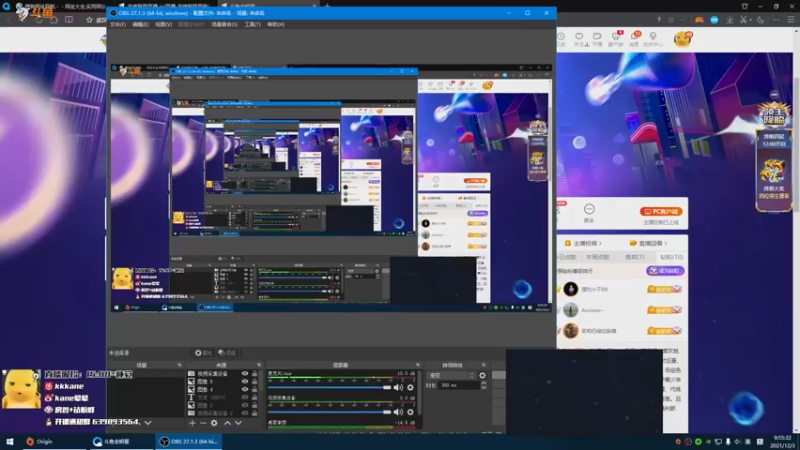This screenshot has width=800, height=450.
Task: Move selected source down with arrow icon
Action: (x=238, y=423)
